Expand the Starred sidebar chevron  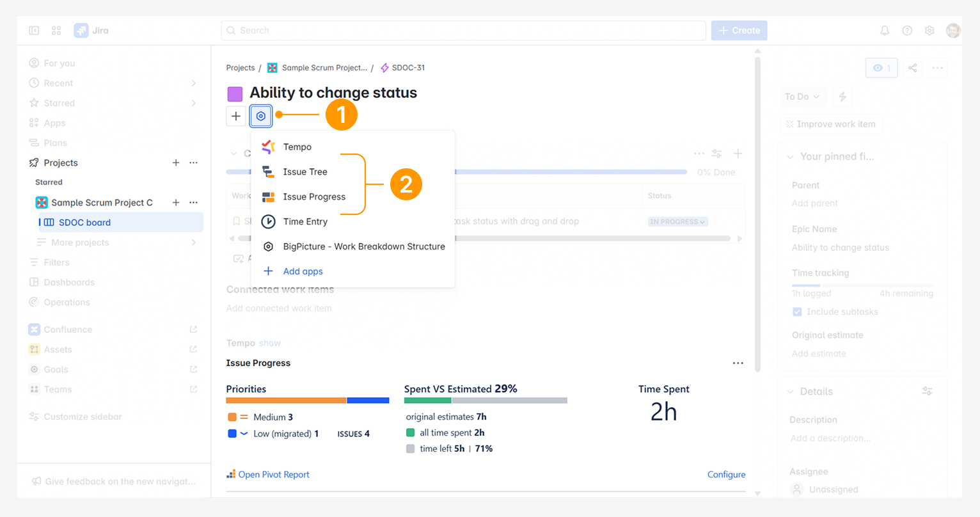[193, 103]
